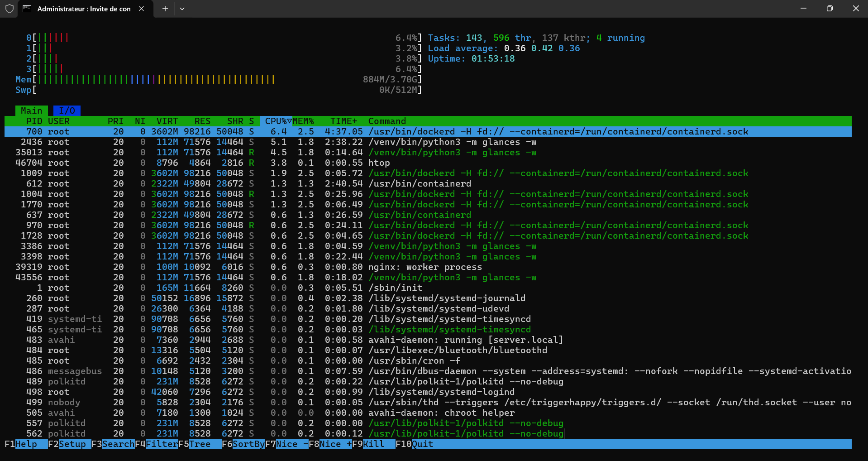Sort by the PRI column header

[116, 121]
